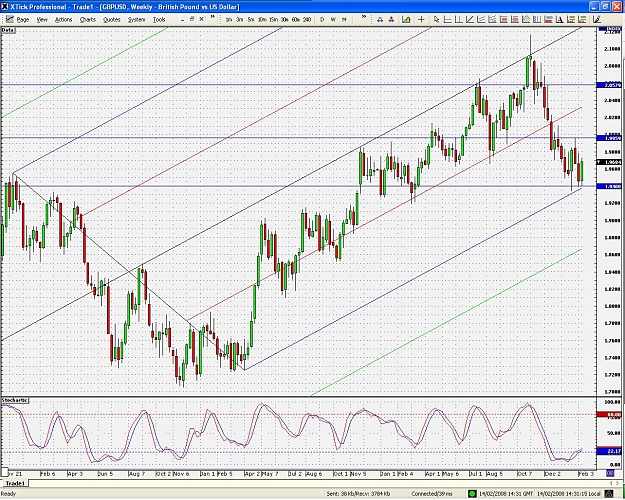Image resolution: width=625 pixels, height=500 pixels.
Task: Click the first blue-red symbols toolbar icon
Action: [x=380, y=19]
